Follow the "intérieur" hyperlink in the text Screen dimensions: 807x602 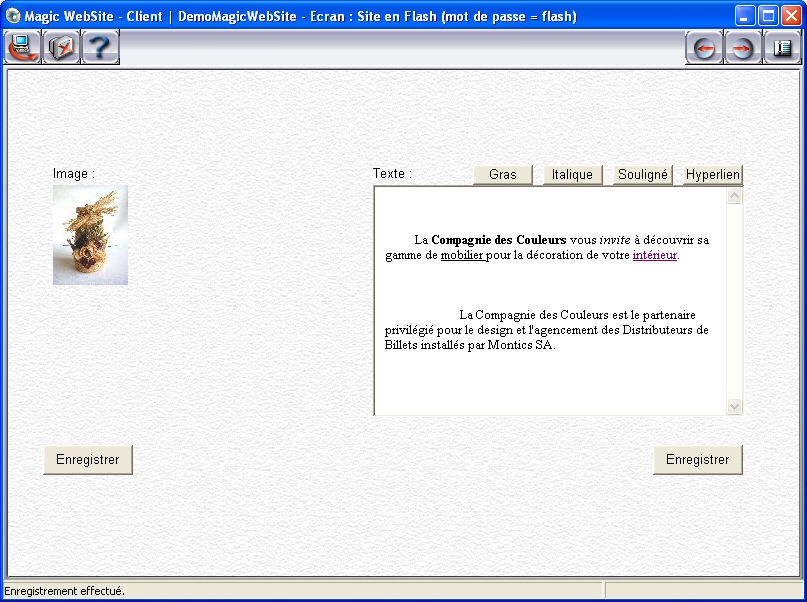coord(654,255)
